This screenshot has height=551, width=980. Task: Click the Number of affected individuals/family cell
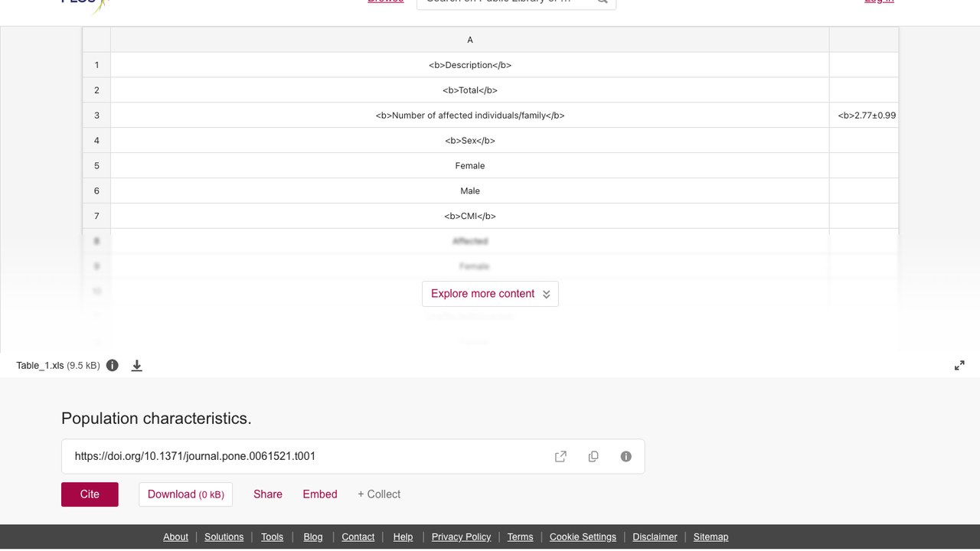coord(470,116)
